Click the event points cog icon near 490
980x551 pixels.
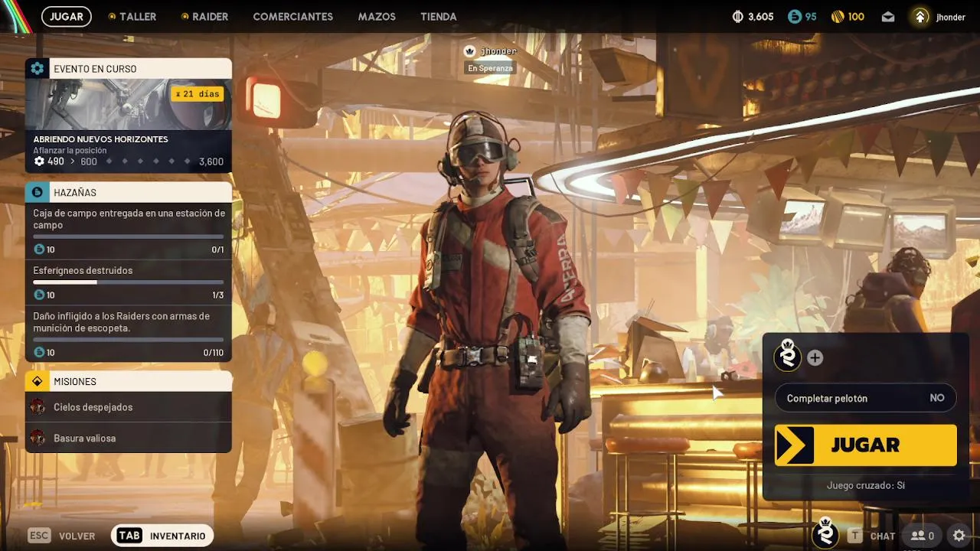point(39,161)
